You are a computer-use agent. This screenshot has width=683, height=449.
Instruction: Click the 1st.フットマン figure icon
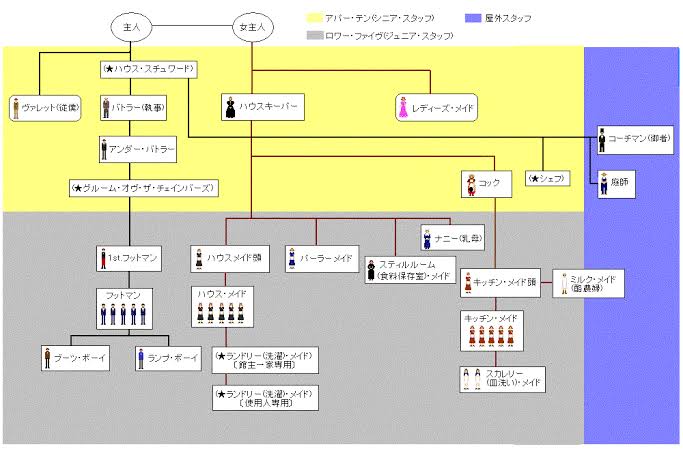pos(102,258)
